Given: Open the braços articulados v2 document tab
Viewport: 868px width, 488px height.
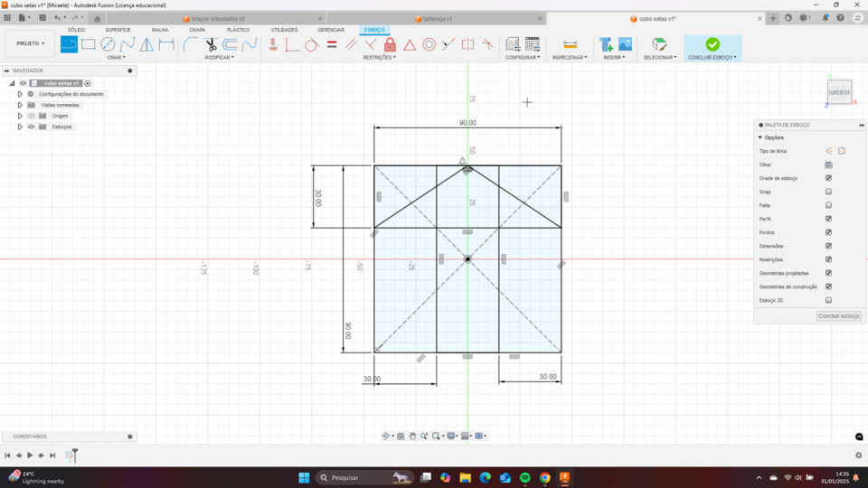Looking at the screenshot, I should (217, 18).
